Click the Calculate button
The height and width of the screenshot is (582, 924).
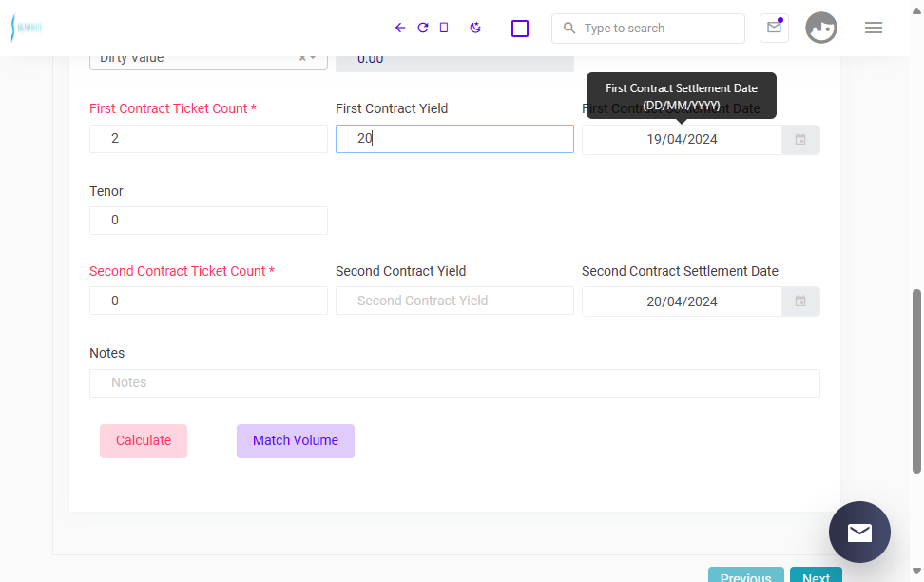(x=144, y=441)
